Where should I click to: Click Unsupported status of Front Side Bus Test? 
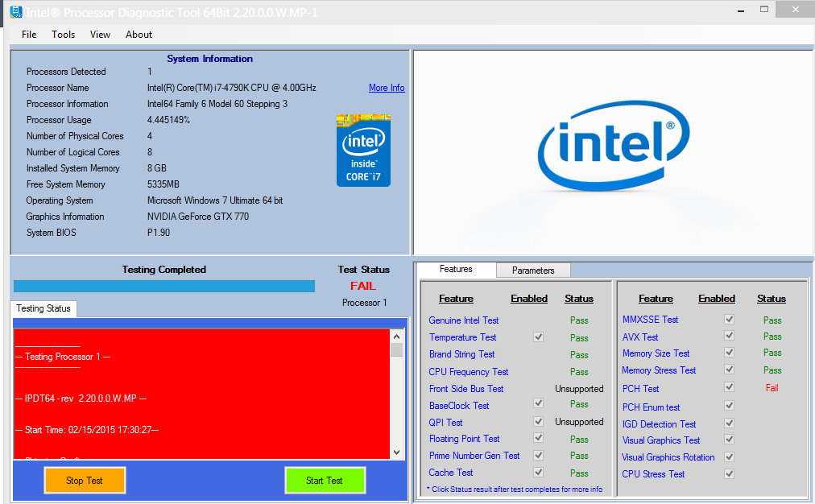click(x=579, y=389)
